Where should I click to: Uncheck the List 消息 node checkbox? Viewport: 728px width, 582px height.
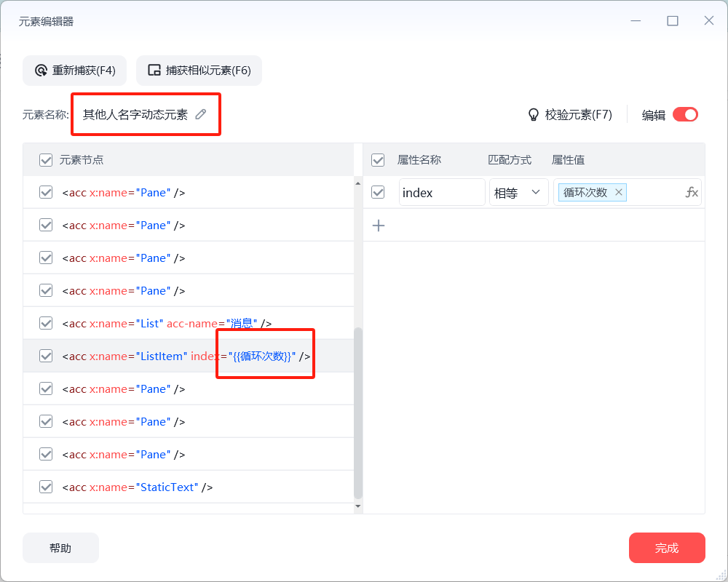pos(46,323)
